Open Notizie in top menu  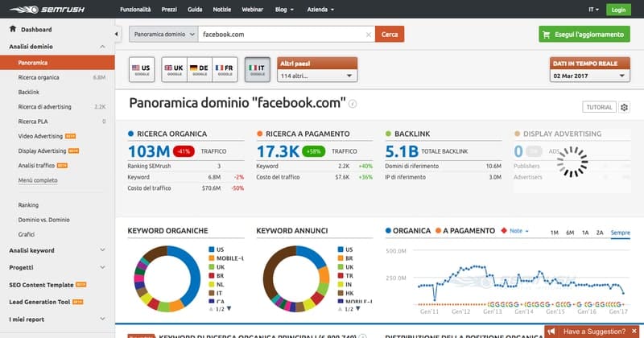(222, 10)
